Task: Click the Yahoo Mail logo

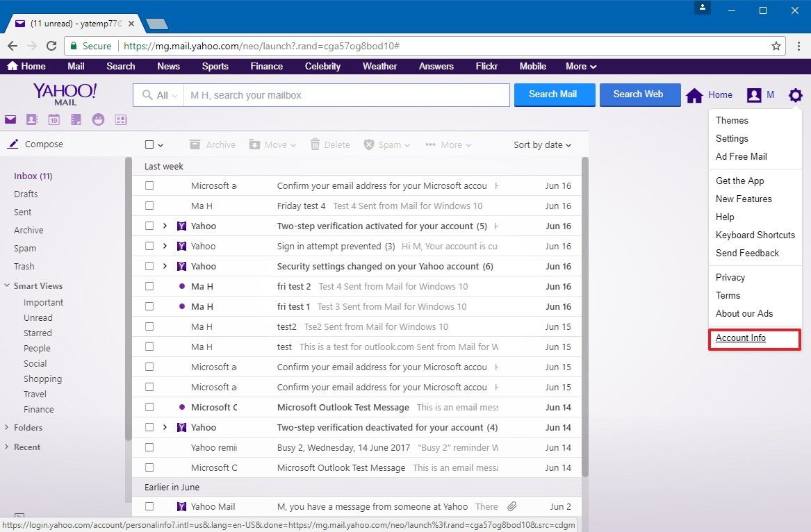Action: (65, 94)
